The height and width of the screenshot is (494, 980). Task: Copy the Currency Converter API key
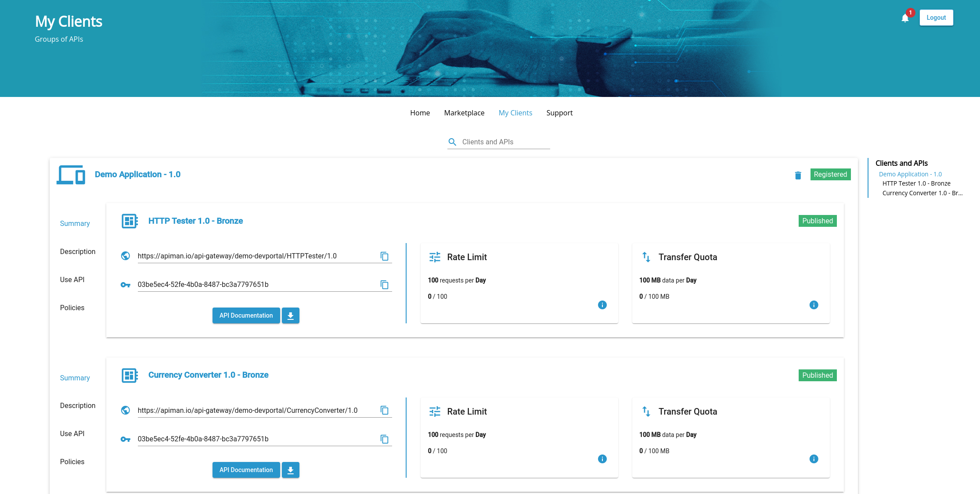click(384, 439)
